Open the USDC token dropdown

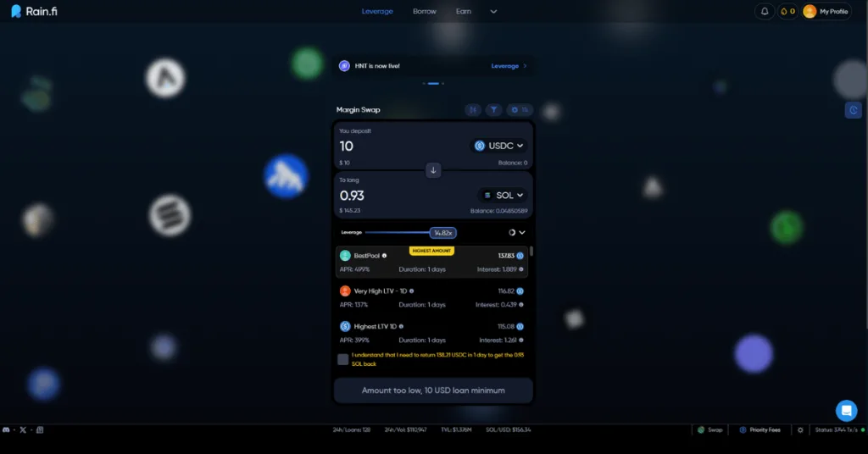click(x=500, y=146)
